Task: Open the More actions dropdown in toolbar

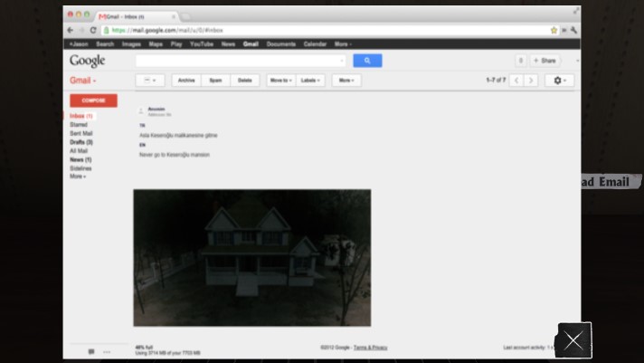Action: (346, 81)
